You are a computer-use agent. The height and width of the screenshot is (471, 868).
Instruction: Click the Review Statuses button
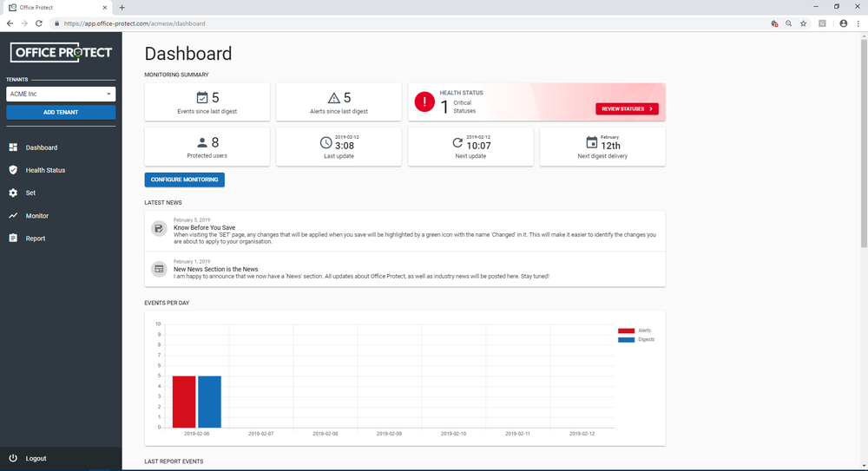point(627,109)
